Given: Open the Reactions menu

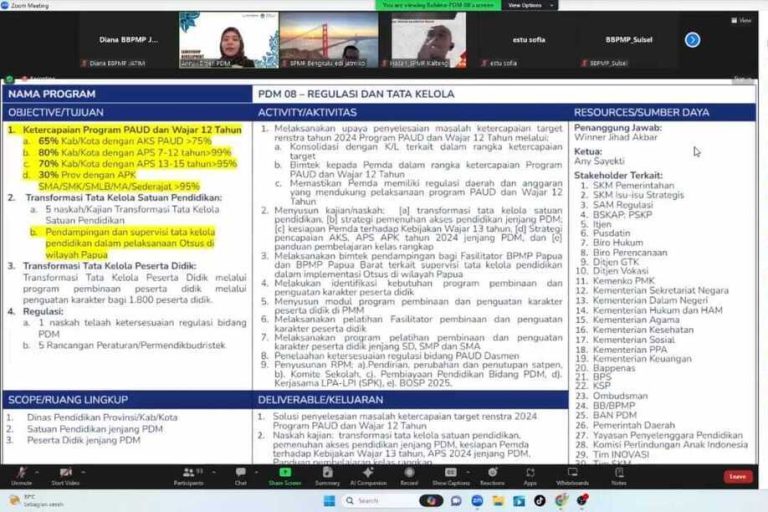Looking at the screenshot, I should pyautogui.click(x=492, y=475).
